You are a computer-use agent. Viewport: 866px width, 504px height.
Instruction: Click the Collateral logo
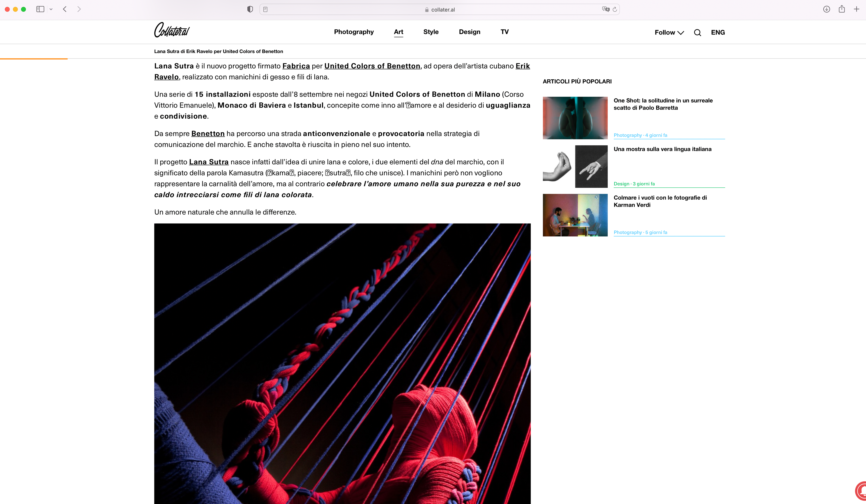[x=172, y=30]
